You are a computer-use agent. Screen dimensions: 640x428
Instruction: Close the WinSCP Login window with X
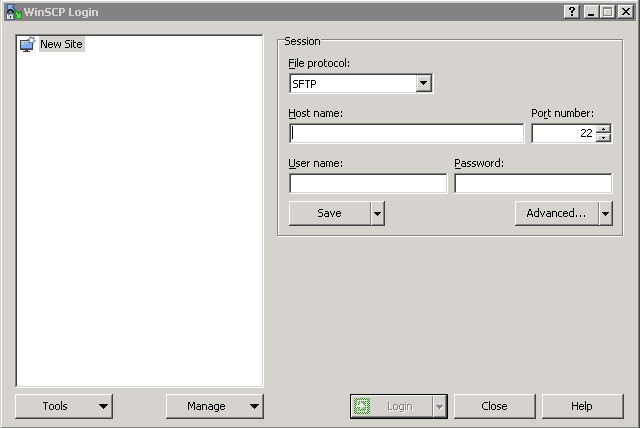(626, 11)
